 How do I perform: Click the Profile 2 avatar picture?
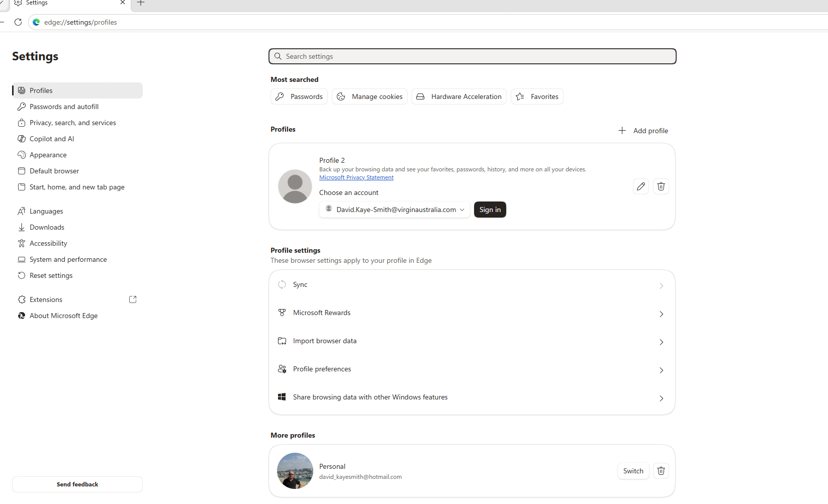(295, 186)
